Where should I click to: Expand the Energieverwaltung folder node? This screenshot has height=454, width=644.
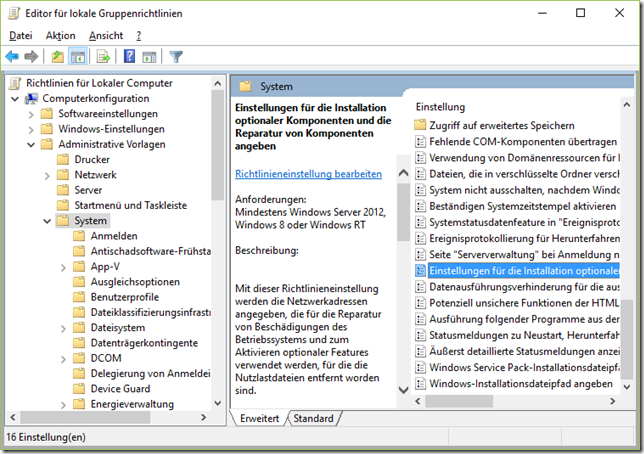click(63, 405)
